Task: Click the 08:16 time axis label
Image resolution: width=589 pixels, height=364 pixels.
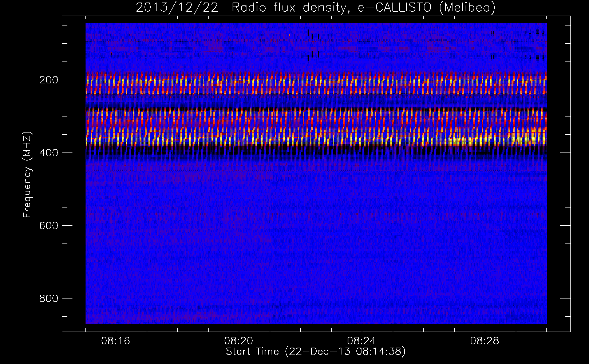Action: click(x=116, y=341)
